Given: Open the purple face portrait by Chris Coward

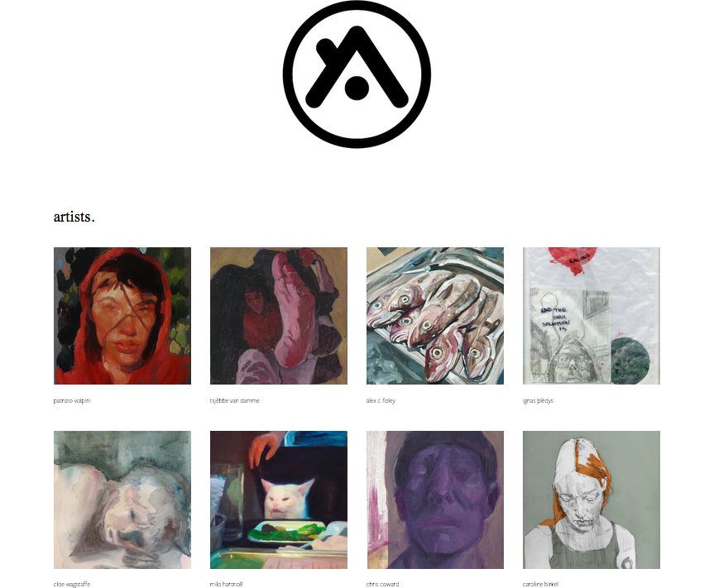Looking at the screenshot, I should (x=435, y=500).
